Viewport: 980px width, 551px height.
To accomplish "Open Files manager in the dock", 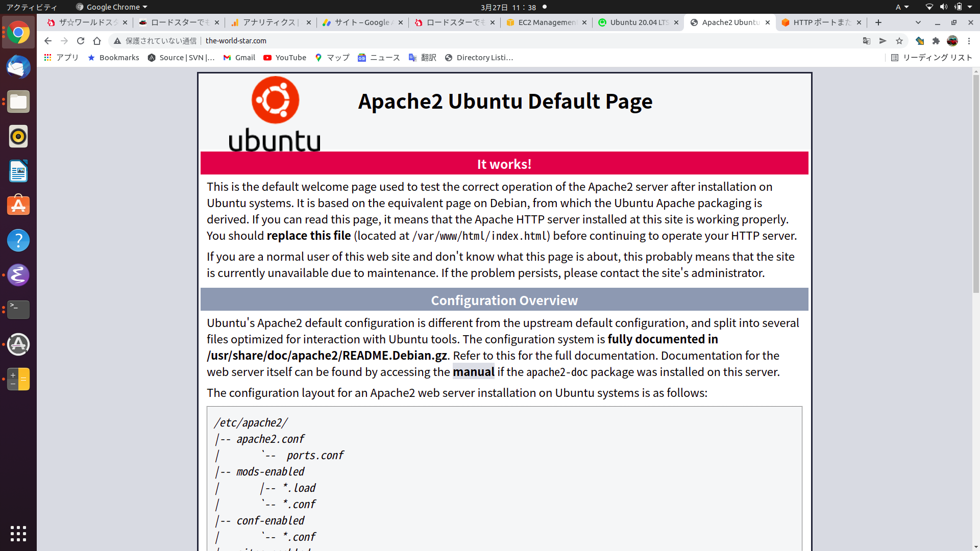I will tap(18, 102).
